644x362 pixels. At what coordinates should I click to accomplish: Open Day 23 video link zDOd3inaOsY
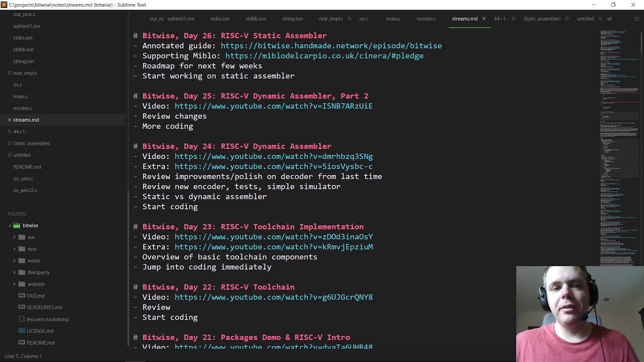coord(274,237)
